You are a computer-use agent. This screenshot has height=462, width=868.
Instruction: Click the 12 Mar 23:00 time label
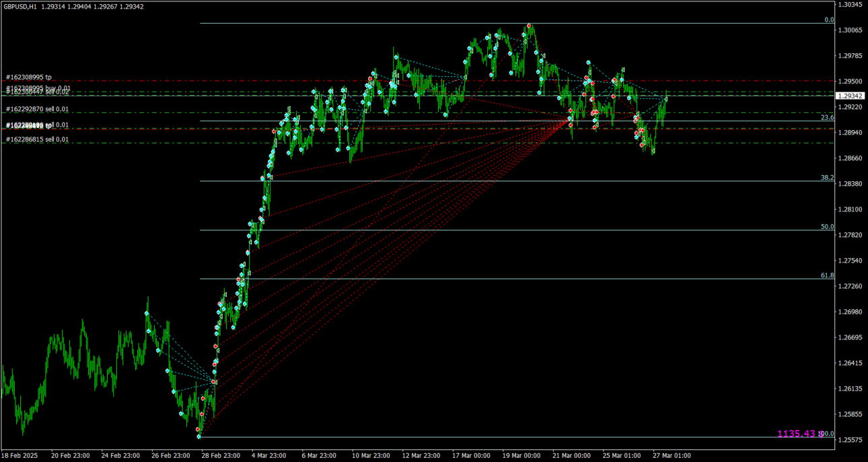tap(422, 456)
